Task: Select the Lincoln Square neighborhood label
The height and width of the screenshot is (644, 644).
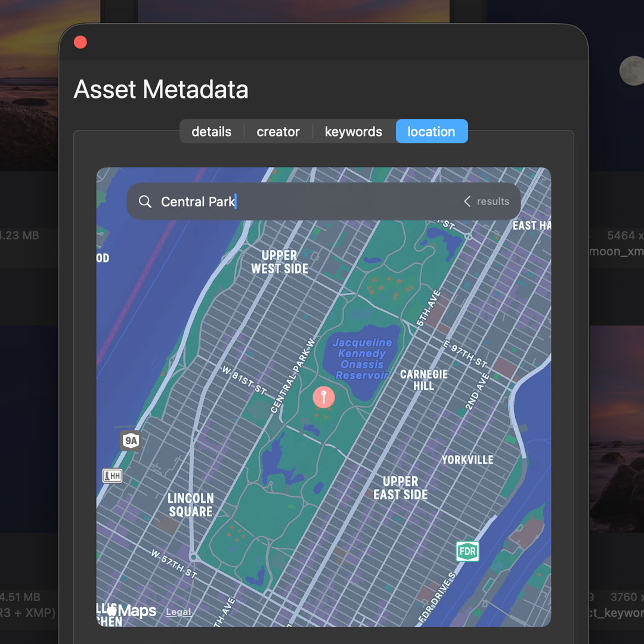Action: 191,504
